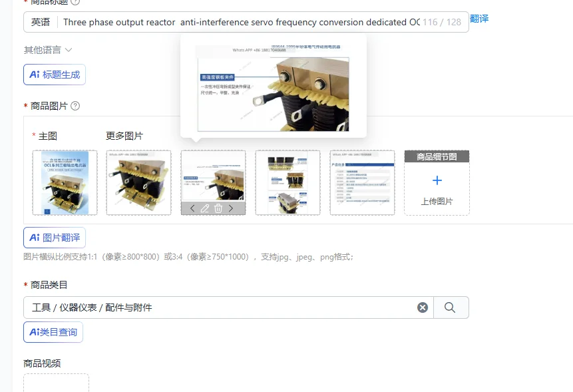The image size is (573, 392).
Task: Select the second reactor image thumbnail
Action: (x=139, y=182)
